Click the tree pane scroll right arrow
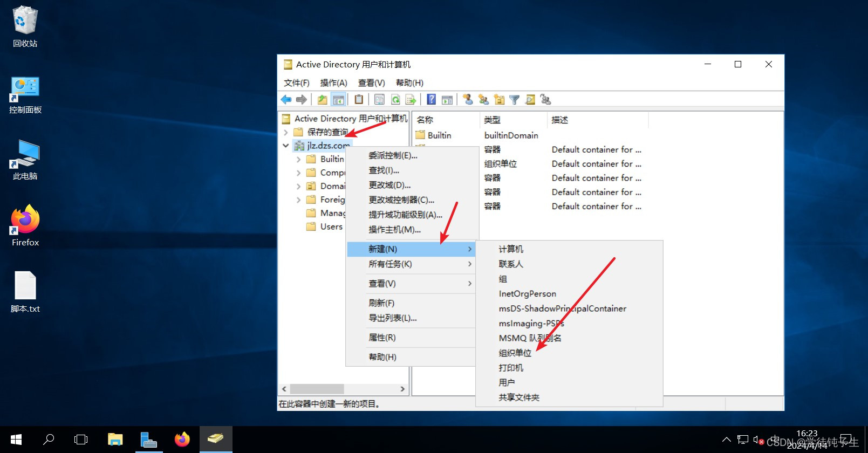The height and width of the screenshot is (453, 868). [x=402, y=389]
